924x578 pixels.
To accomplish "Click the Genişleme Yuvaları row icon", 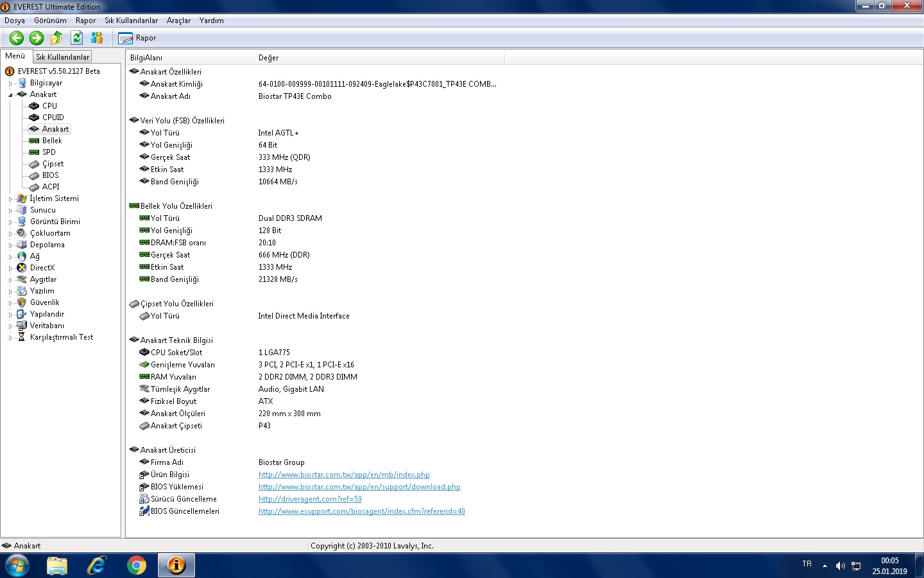I will (144, 365).
